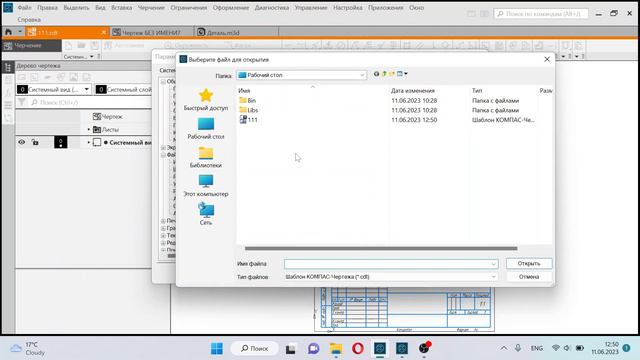
Task: Select the 111 template file
Action: [249, 120]
